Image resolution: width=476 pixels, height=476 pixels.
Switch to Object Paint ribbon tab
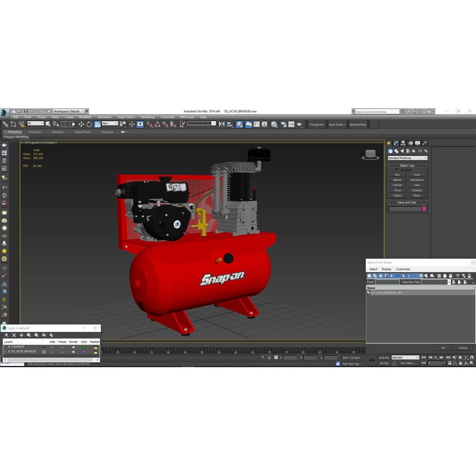(x=82, y=132)
